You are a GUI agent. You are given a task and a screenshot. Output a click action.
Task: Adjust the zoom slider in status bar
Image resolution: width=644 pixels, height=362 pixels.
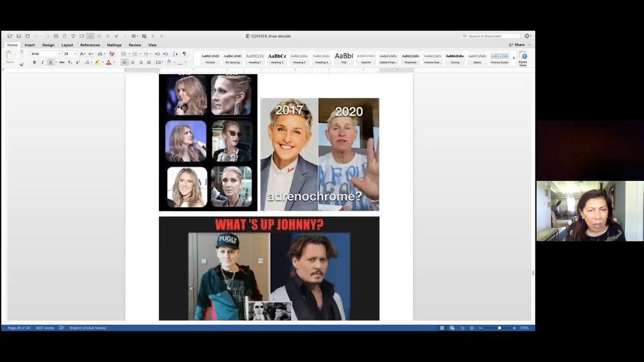tap(499, 328)
